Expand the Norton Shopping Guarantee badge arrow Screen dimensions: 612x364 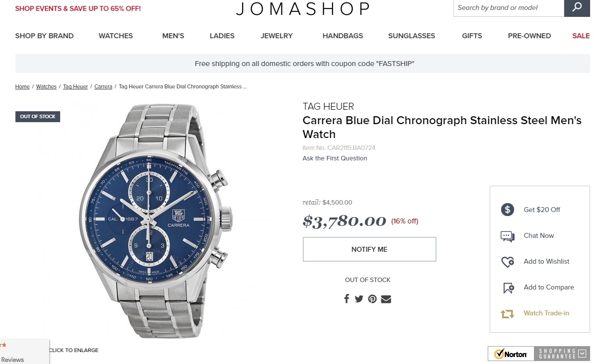coord(582,354)
